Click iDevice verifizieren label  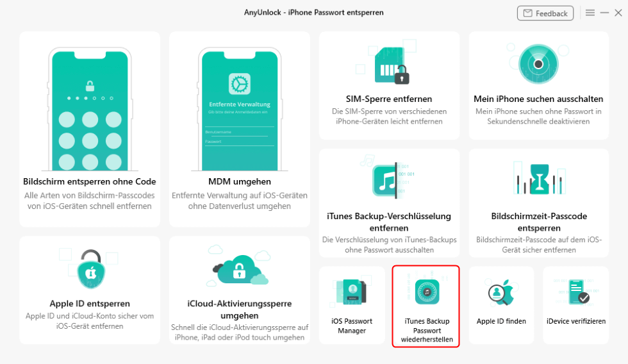[576, 321]
